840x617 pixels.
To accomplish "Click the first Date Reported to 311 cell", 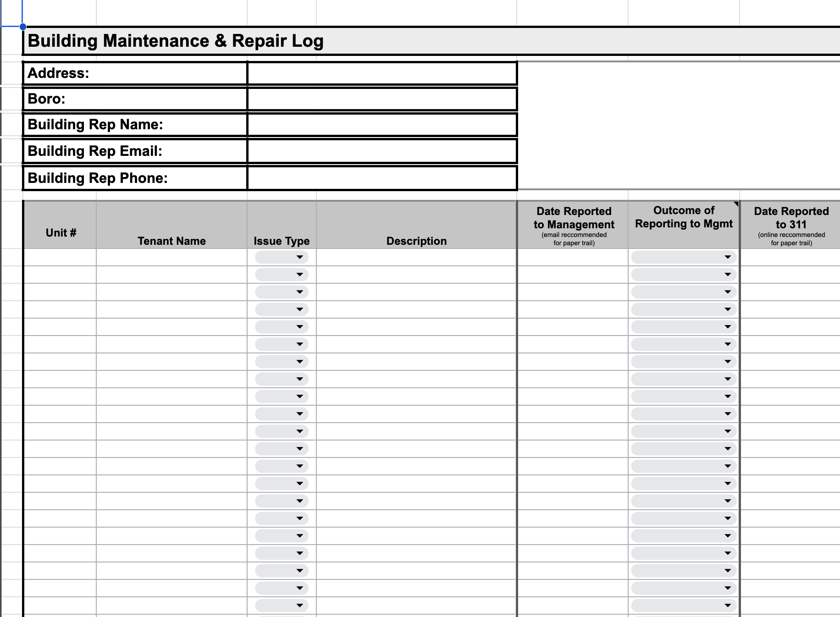I will click(x=790, y=257).
